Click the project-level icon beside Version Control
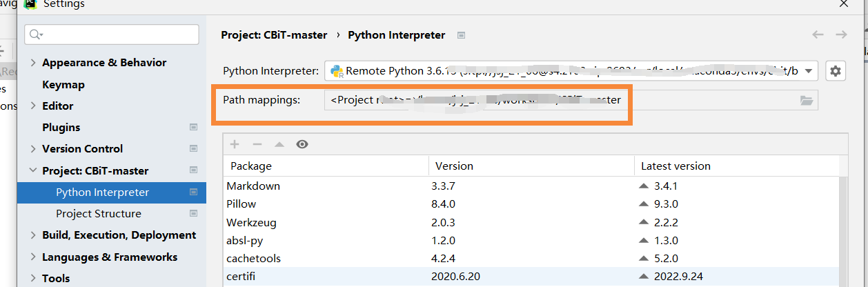 coord(193,149)
